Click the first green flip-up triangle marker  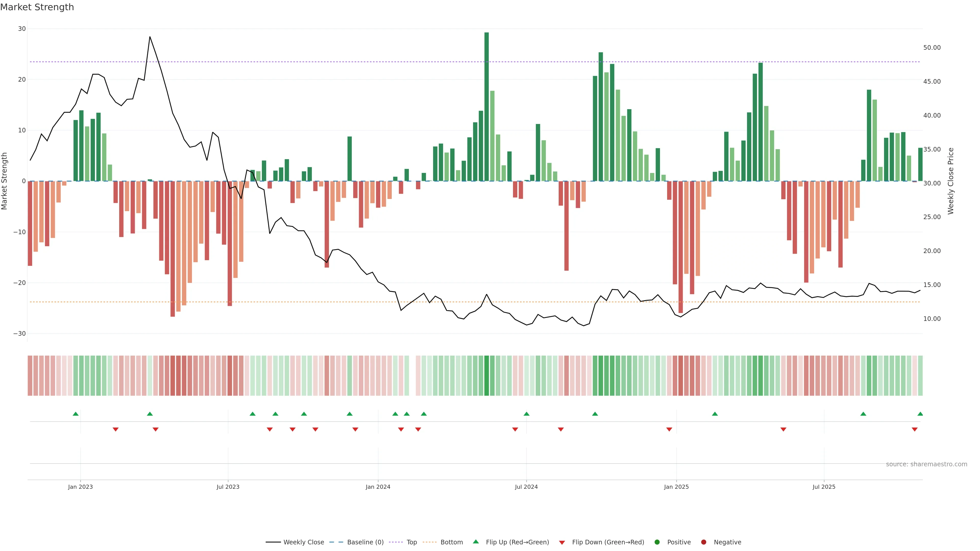[76, 414]
